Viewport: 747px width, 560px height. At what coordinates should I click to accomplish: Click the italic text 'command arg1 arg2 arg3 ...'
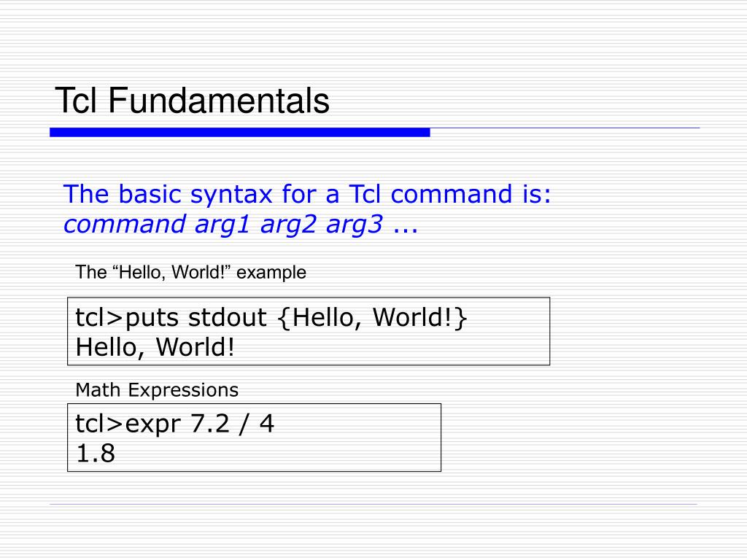pos(241,225)
